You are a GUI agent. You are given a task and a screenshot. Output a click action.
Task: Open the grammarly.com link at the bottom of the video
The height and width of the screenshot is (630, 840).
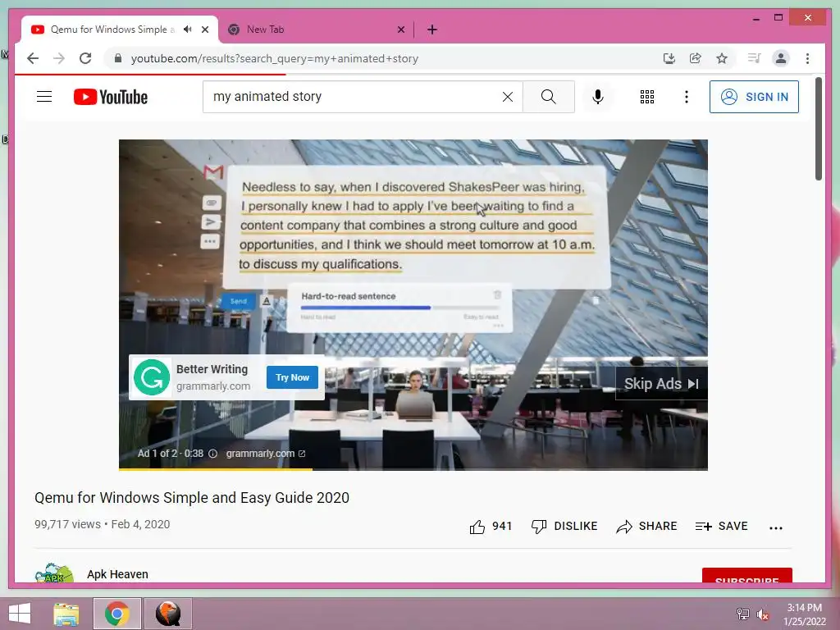click(265, 453)
